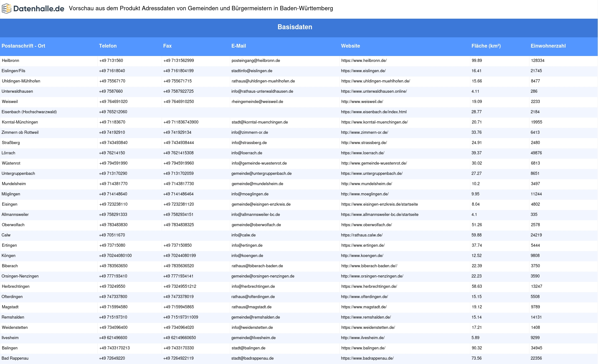Follow the https://www.unterwaldhausen.online/ link
The height and width of the screenshot is (364, 598).
tap(374, 91)
